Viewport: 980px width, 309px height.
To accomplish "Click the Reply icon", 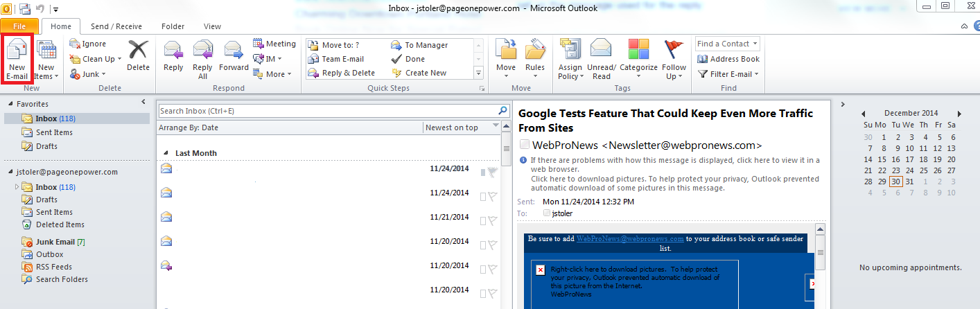I will pos(173,55).
